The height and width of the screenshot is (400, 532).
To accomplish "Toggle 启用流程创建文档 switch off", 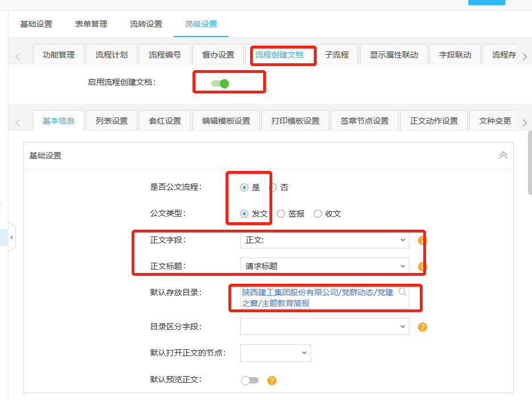I will tap(220, 84).
